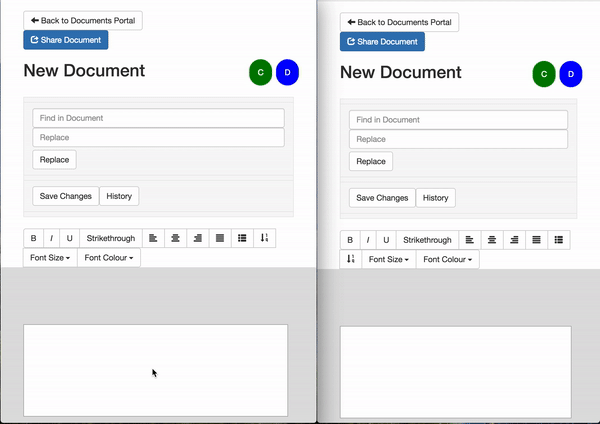
Task: Focus Find in Document field in left window
Action: pos(158,118)
